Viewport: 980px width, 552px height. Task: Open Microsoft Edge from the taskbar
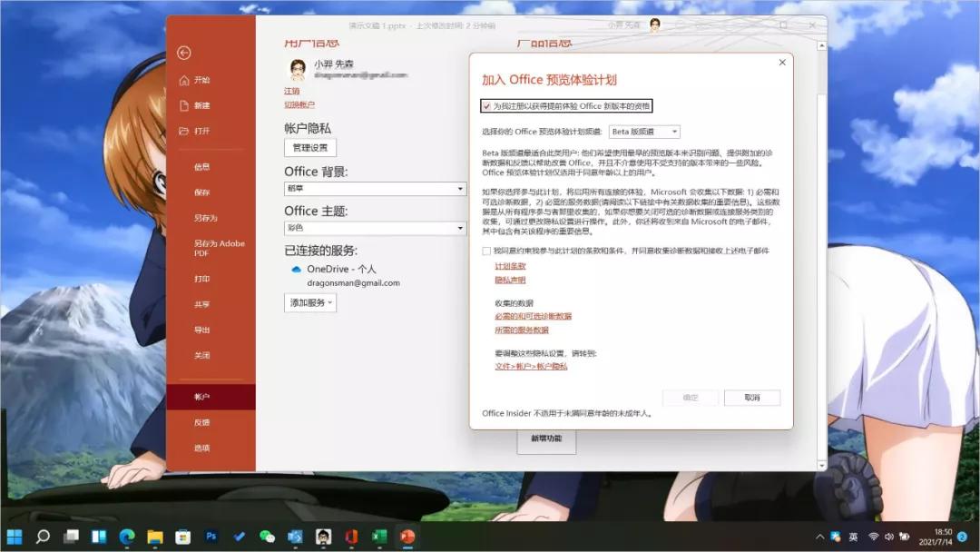(x=125, y=536)
